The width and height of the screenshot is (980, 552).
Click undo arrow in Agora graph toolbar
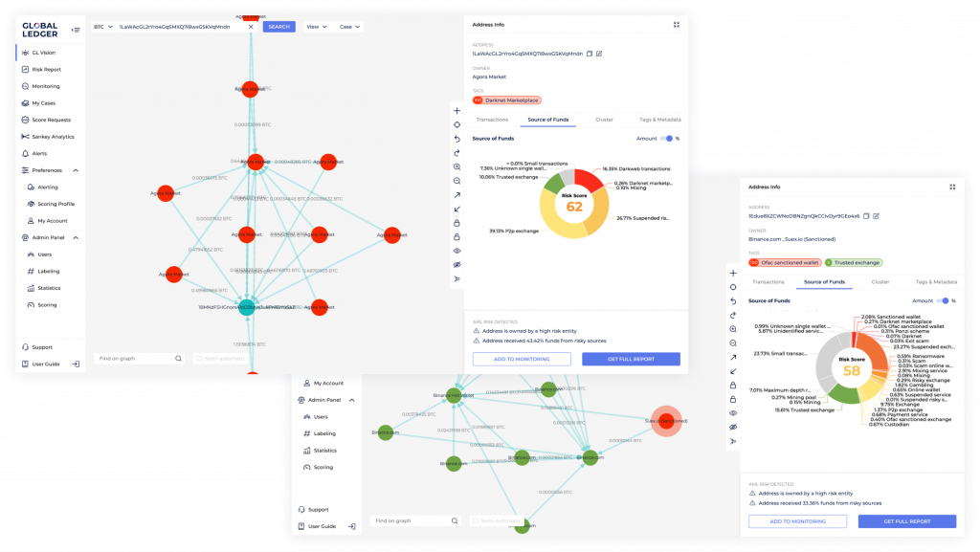[x=457, y=139]
